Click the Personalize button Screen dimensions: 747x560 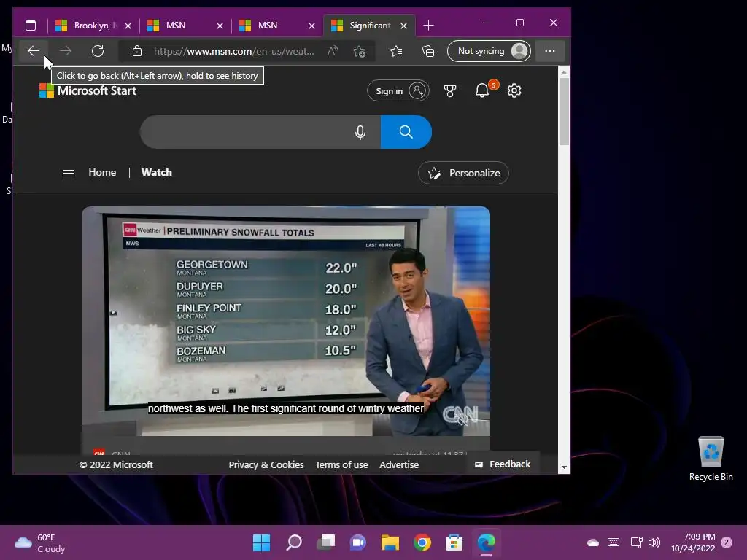coord(463,173)
